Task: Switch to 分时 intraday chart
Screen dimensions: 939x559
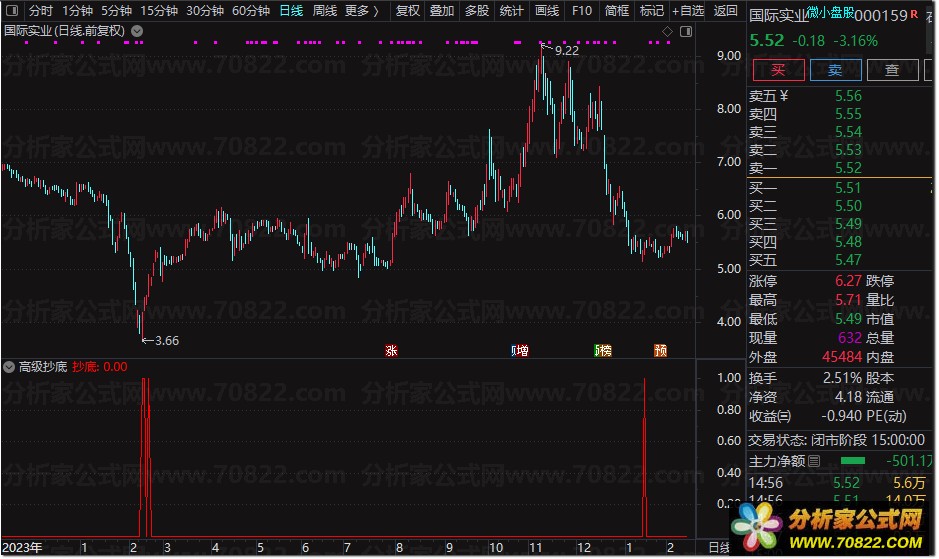Action: [x=40, y=10]
